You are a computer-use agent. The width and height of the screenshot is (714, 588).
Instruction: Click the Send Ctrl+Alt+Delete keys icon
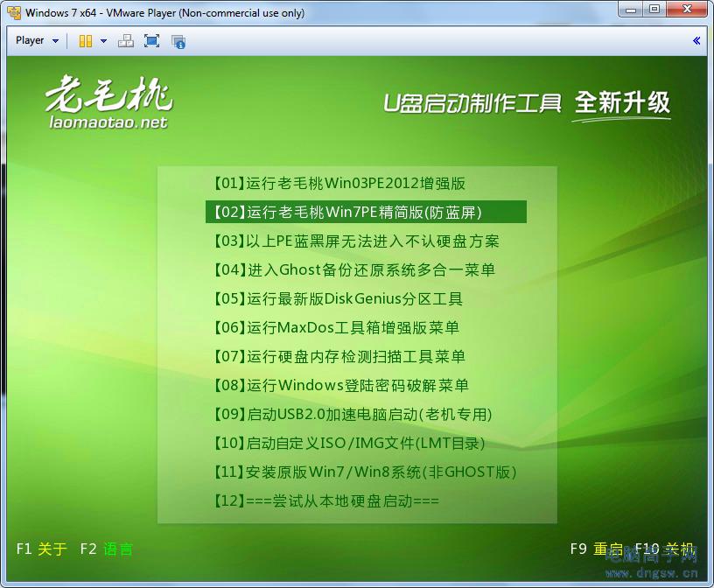(x=125, y=41)
